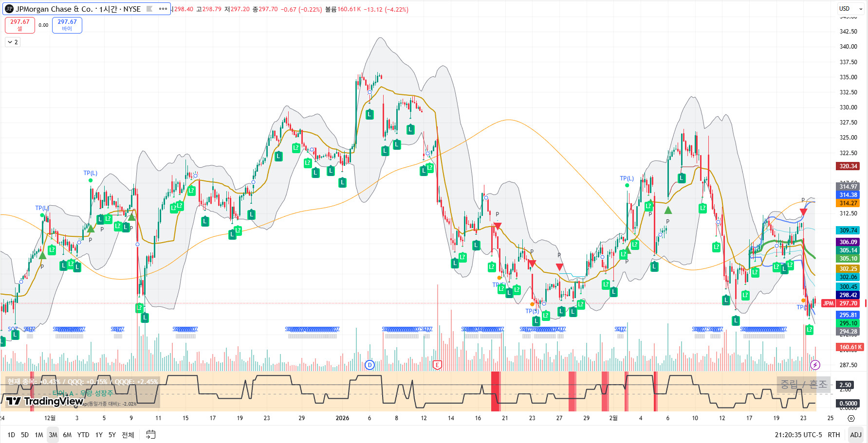Open the three-dot more menu by the symbol
The height and width of the screenshot is (443, 868).
point(163,9)
